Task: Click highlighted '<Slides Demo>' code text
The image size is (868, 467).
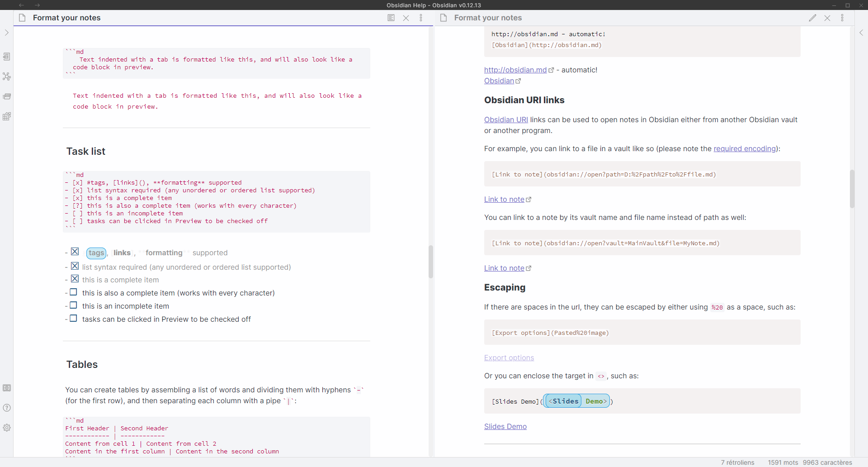Action: point(577,401)
